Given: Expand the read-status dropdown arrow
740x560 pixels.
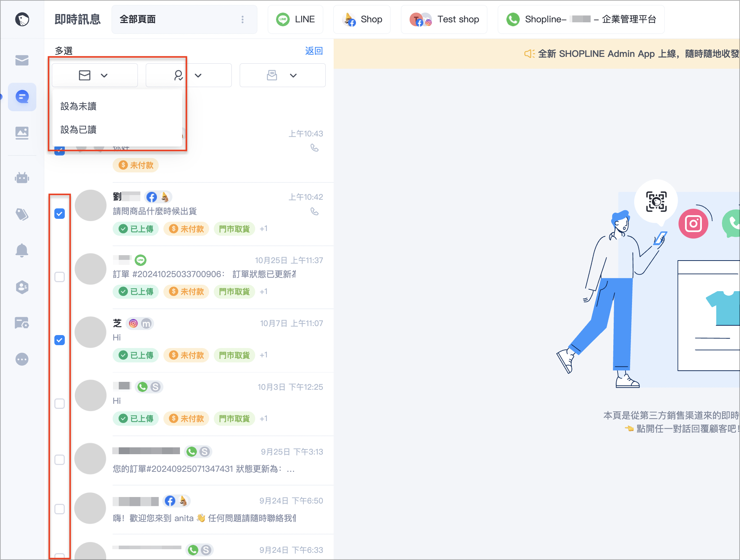Looking at the screenshot, I should pyautogui.click(x=104, y=76).
